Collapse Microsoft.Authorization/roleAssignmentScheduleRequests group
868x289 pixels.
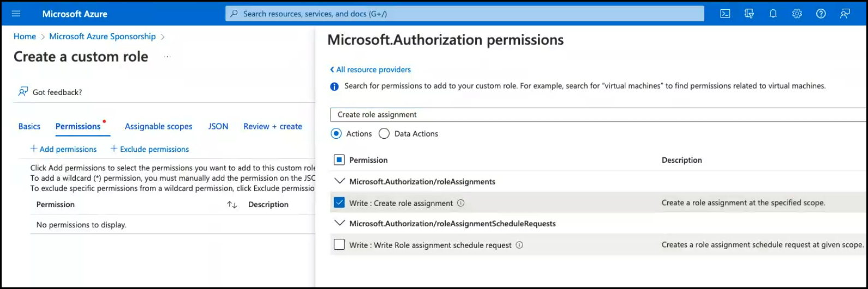pyautogui.click(x=339, y=223)
